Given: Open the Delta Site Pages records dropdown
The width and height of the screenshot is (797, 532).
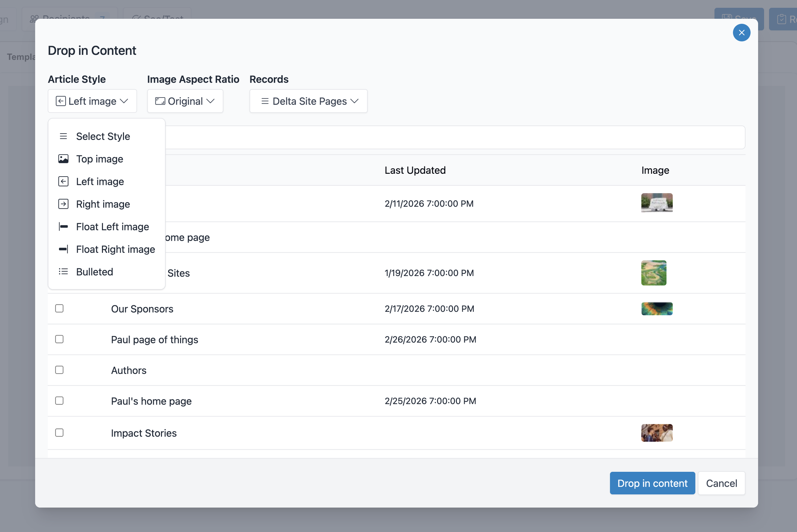Looking at the screenshot, I should 308,101.
